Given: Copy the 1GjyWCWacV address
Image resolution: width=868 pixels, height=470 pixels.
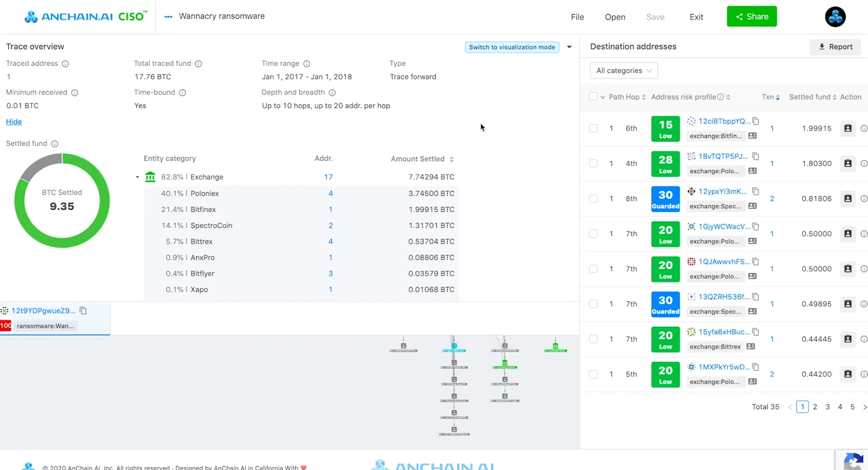Looking at the screenshot, I should tap(755, 227).
